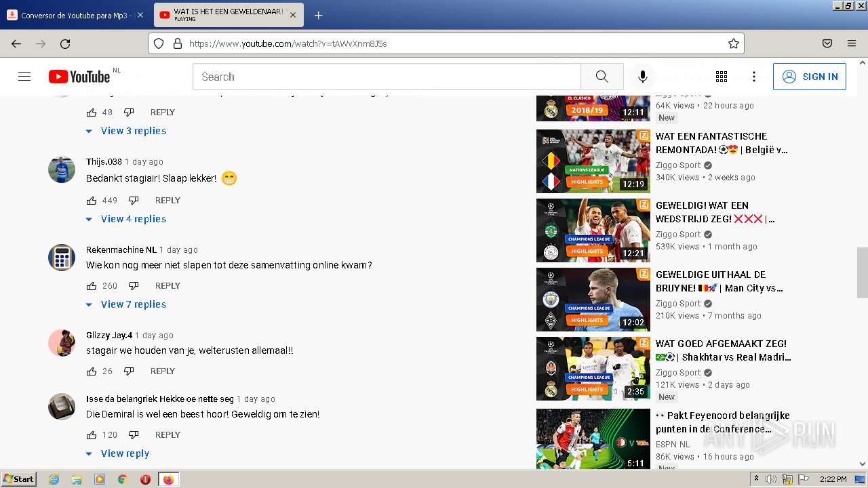Expand View 7 replies under Rekenmachine NL
Image resolution: width=868 pixels, height=488 pixels.
126,304
